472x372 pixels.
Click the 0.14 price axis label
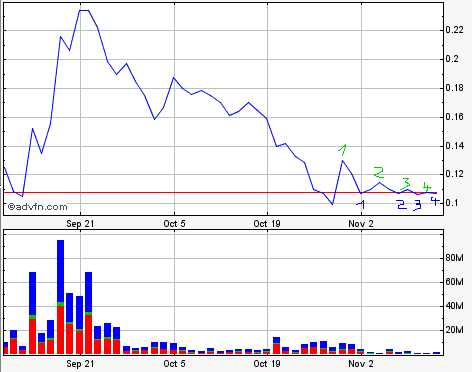click(454, 146)
